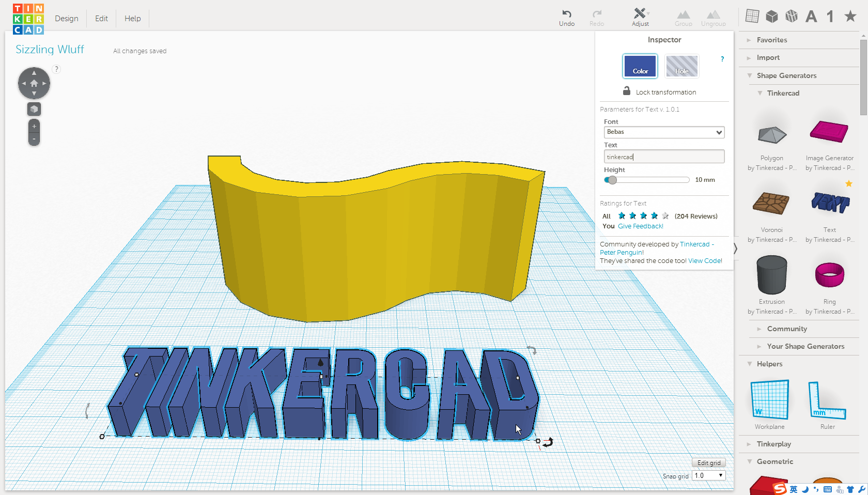868x495 pixels.
Task: Open the Design menu
Action: click(x=67, y=19)
